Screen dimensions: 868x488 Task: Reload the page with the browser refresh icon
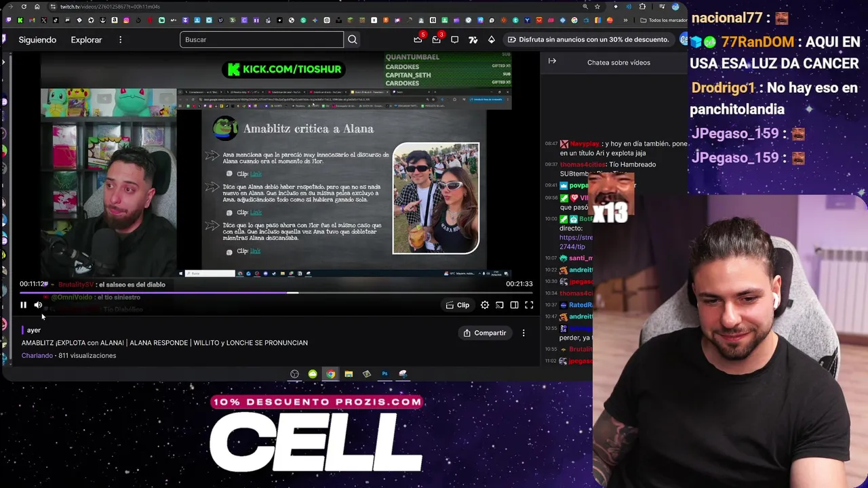pos(24,7)
